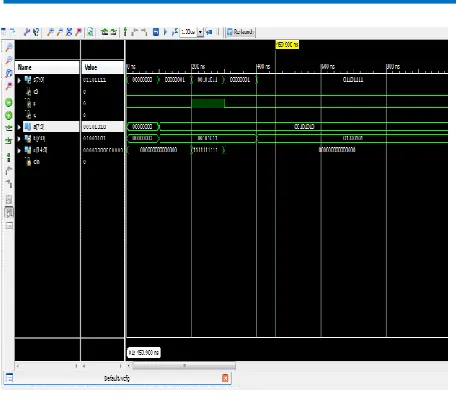Click the upper green circle icon in the sidebar
The image size is (456, 398).
pos(9,103)
